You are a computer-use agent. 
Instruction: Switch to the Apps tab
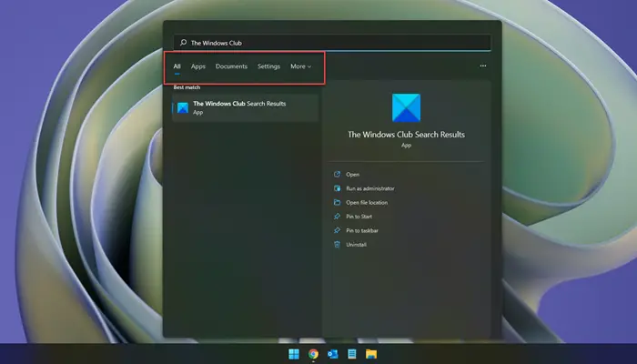click(198, 66)
